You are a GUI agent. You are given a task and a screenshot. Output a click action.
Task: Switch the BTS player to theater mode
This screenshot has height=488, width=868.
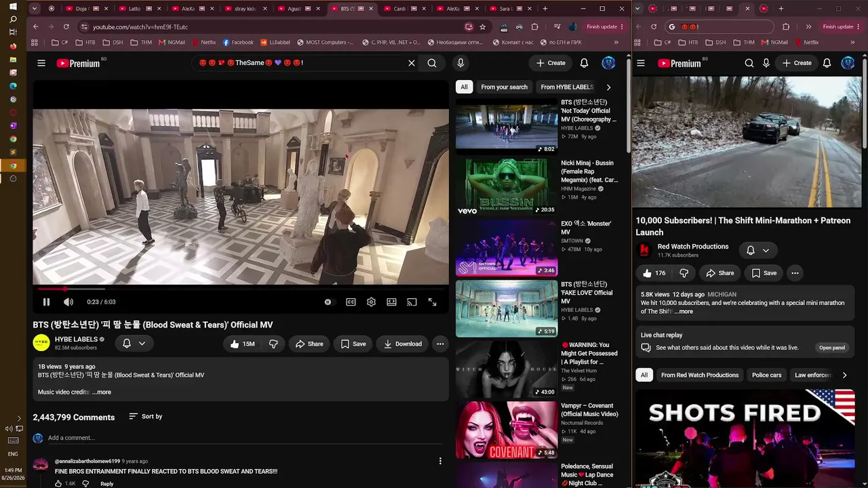coord(391,302)
